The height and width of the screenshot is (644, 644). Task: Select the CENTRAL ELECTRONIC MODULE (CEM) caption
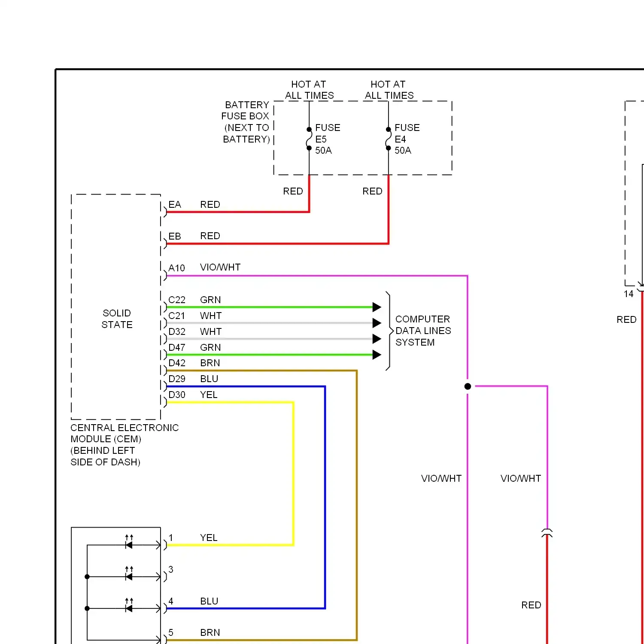125,445
